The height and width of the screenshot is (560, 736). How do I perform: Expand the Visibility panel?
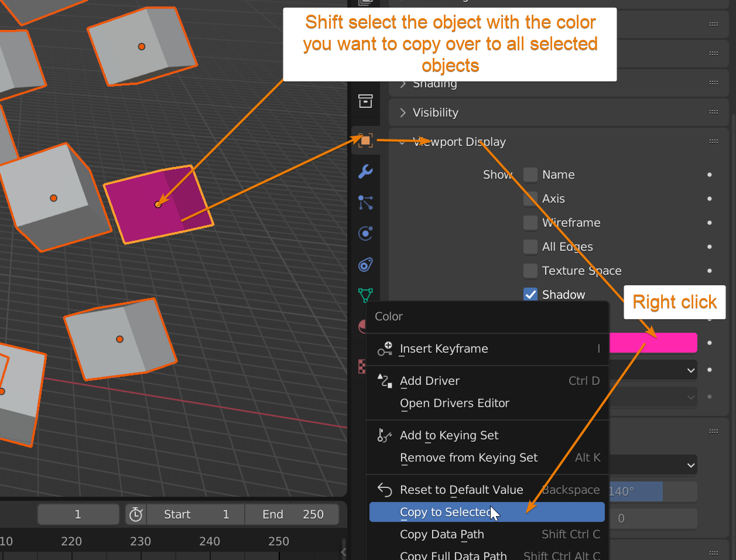click(x=436, y=112)
